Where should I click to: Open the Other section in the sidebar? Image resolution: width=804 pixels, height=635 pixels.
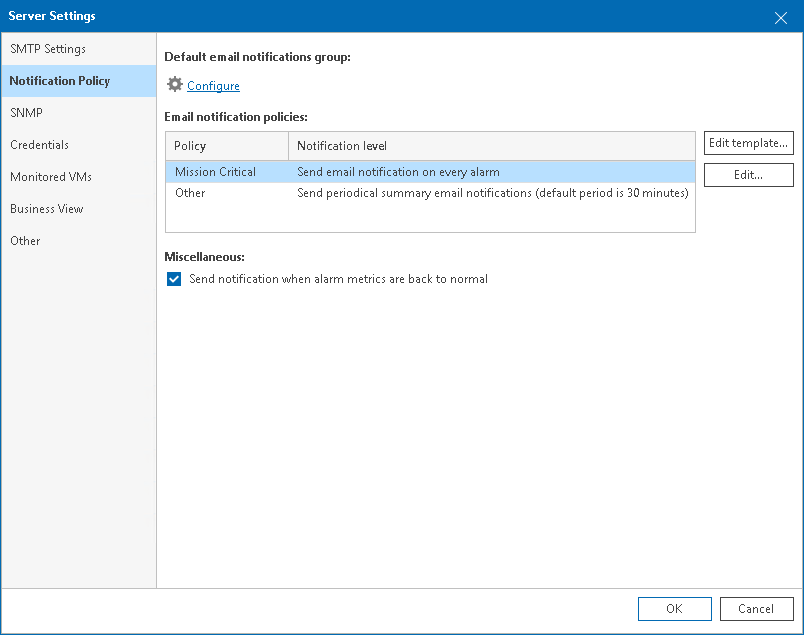26,241
